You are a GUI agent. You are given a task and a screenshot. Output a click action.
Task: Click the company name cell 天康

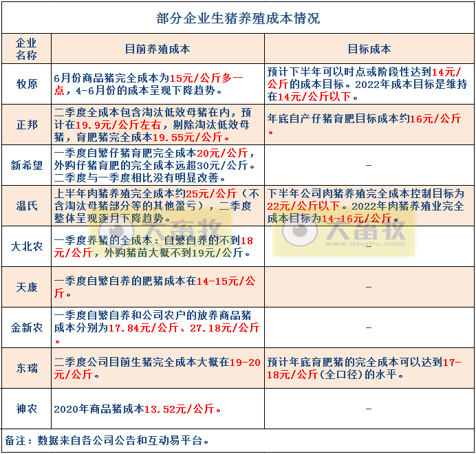click(x=26, y=287)
